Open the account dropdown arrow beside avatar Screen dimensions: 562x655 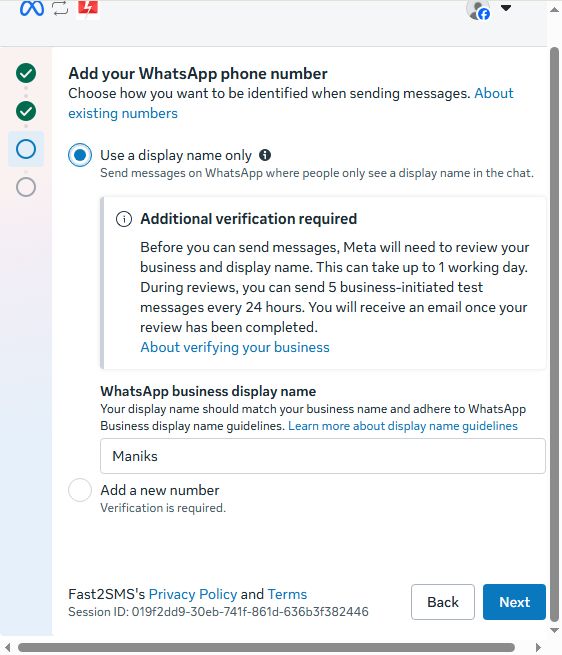(506, 8)
